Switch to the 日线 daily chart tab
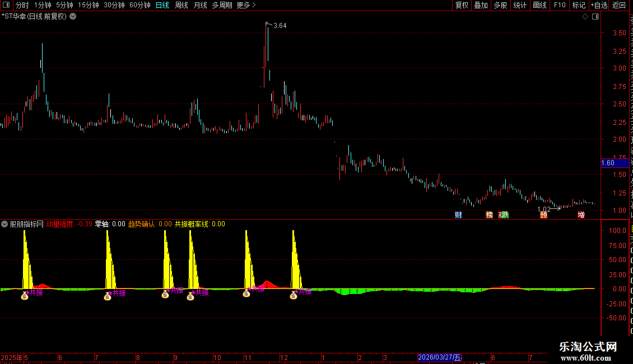Viewport: 633px width, 364px height. 162,5
